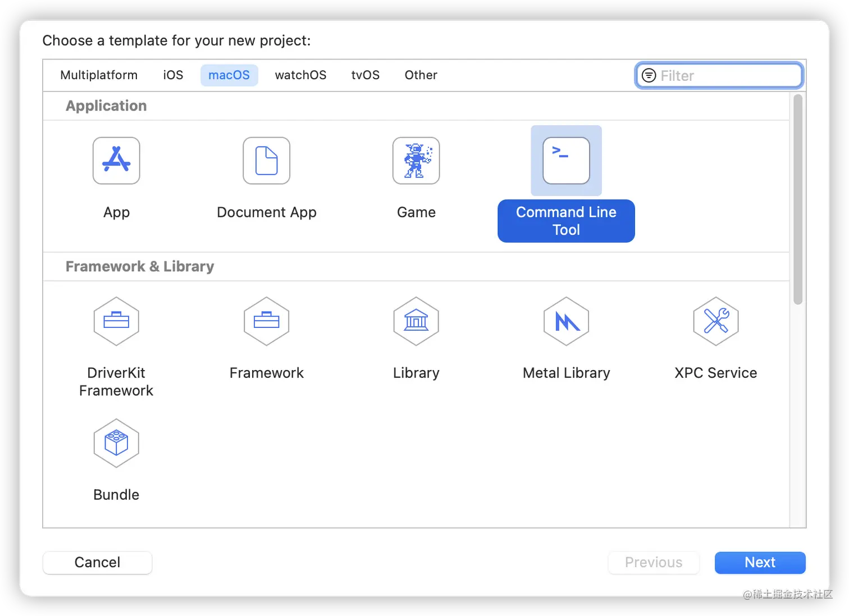This screenshot has height=616, width=849.
Task: Click the Framework & Library section header
Action: pyautogui.click(x=140, y=267)
